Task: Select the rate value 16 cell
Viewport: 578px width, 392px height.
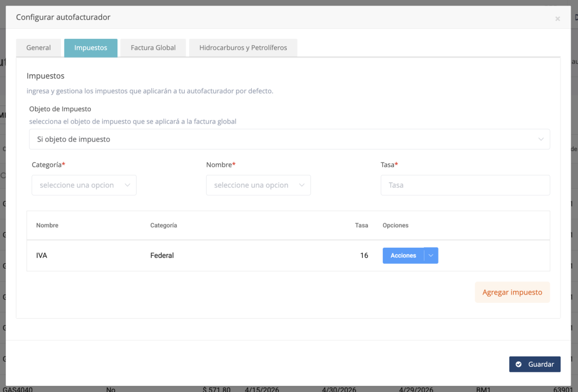Action: [364, 256]
